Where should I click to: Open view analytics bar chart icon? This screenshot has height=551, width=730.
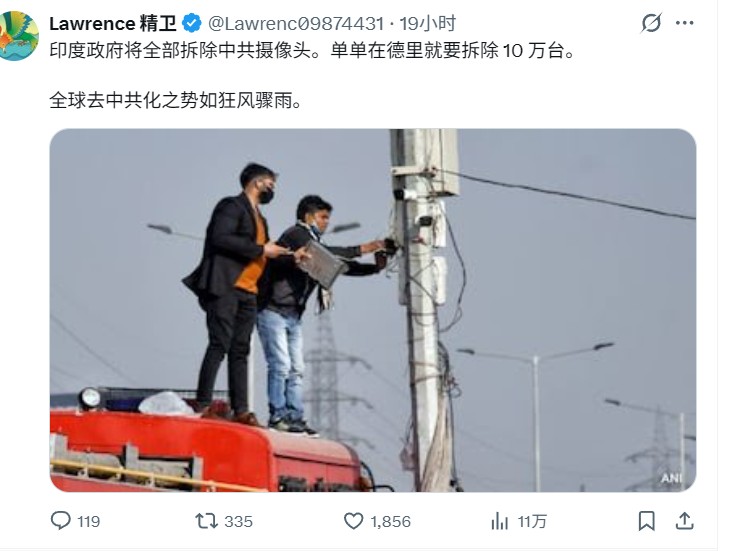[x=500, y=521]
